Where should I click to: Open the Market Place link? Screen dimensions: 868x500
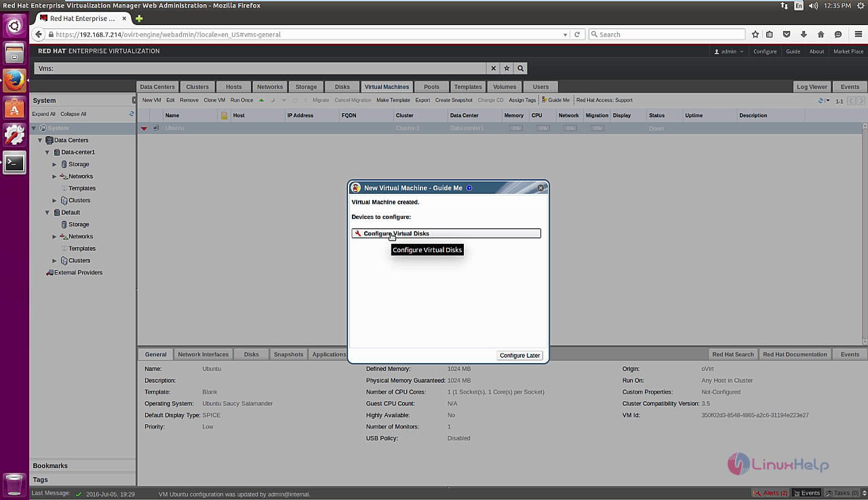(848, 51)
